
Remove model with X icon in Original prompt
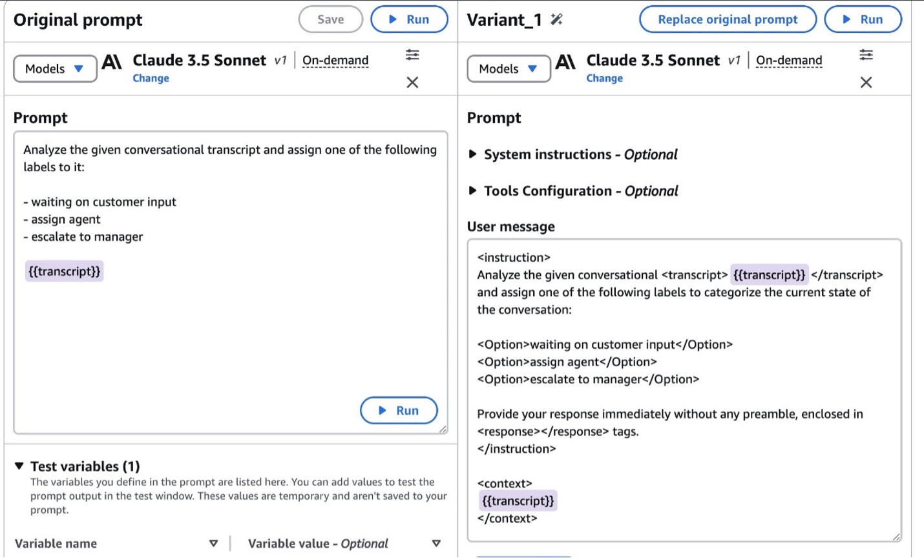point(412,82)
